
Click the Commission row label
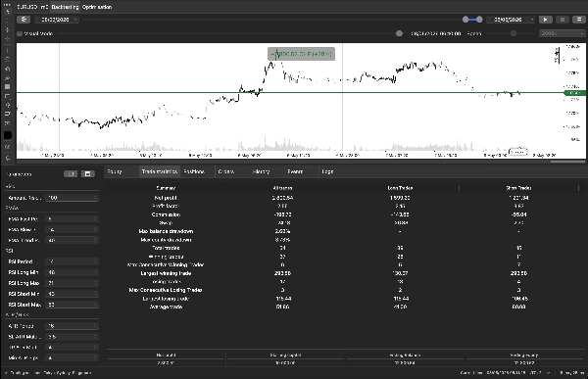pyautogui.click(x=166, y=214)
